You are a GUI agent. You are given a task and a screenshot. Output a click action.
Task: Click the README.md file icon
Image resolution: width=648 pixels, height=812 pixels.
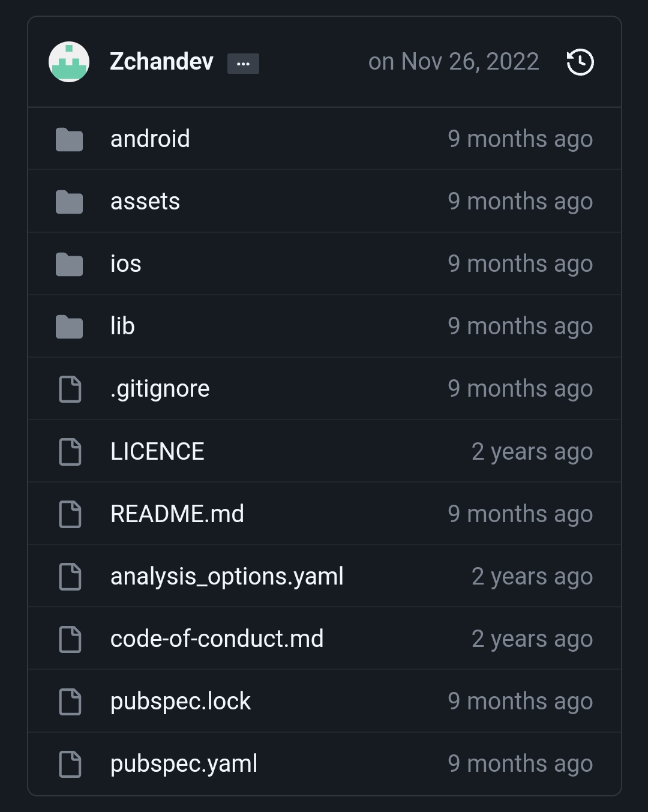70,514
